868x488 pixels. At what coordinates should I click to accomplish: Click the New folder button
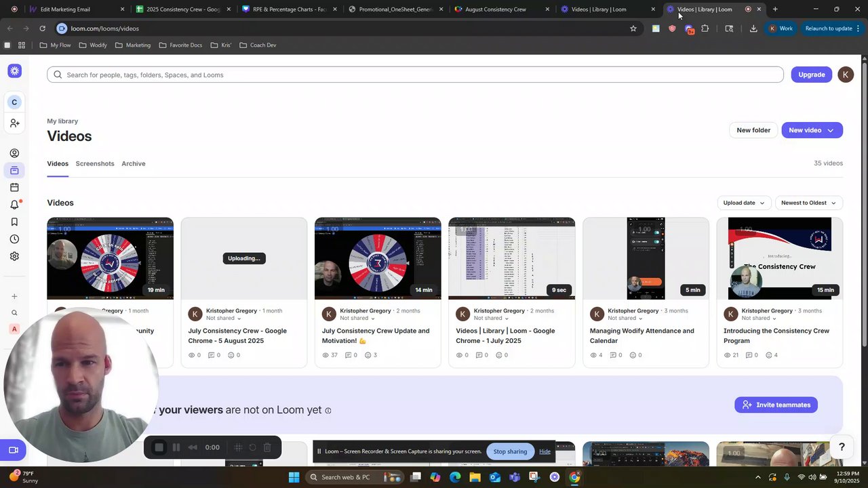point(753,130)
